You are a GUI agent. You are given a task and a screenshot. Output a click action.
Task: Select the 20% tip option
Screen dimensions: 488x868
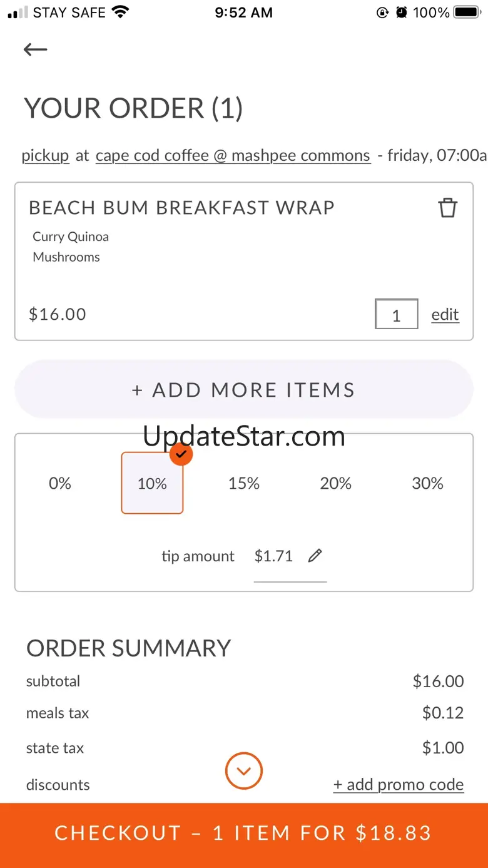336,483
